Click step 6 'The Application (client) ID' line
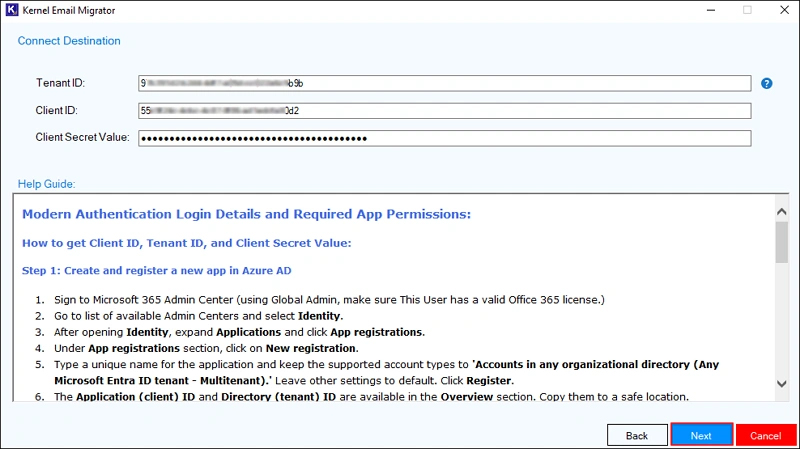Viewport: 800px width, 449px height. [x=371, y=396]
